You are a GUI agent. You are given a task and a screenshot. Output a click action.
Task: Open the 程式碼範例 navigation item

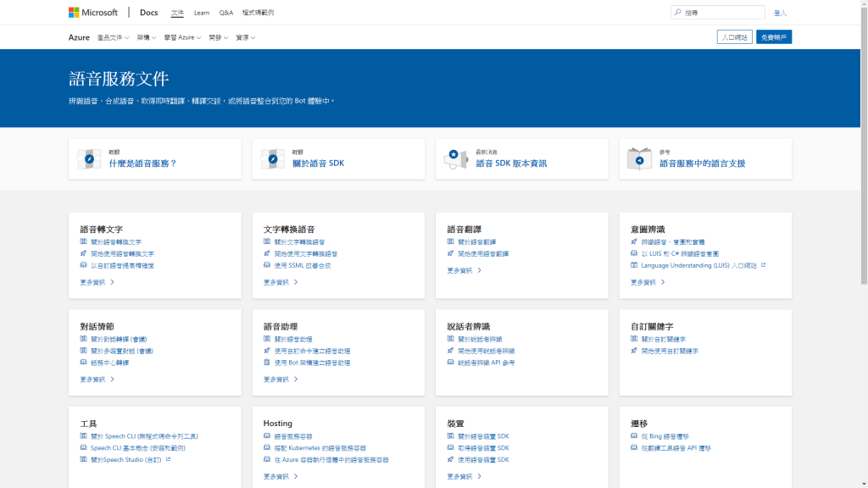pos(258,13)
